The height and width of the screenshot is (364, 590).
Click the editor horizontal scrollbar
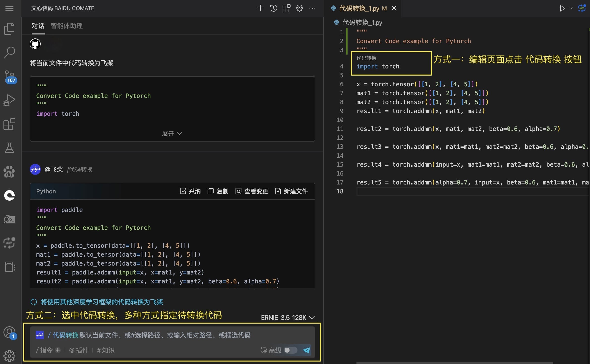(455, 363)
